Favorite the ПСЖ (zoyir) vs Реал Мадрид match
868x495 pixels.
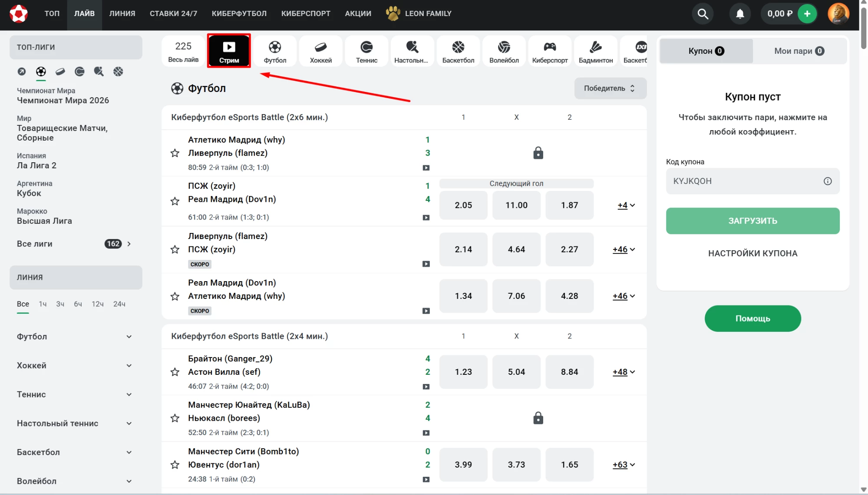(175, 201)
